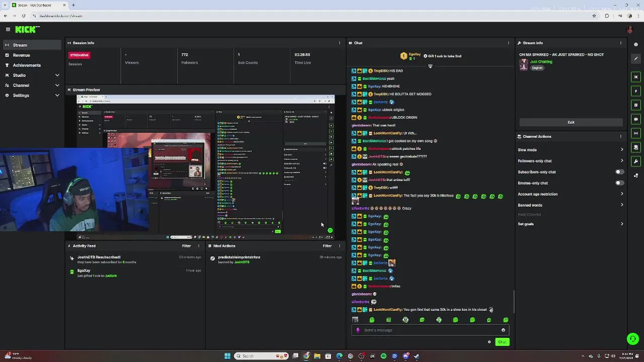This screenshot has height=362, width=644.
Task: Toggle the lightning bolt panel icon
Action: pos(636,91)
